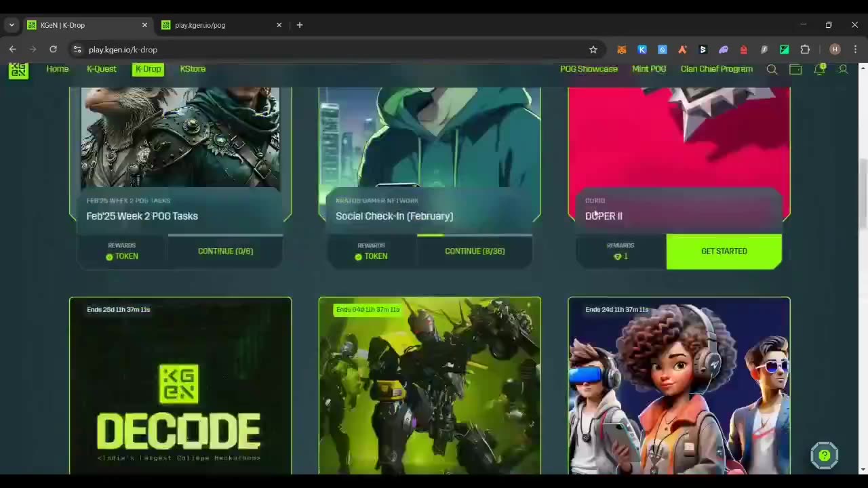Click CONTINUE (0/6) on Feb'25 Week 2 tasks
The width and height of the screenshot is (868, 488).
225,251
